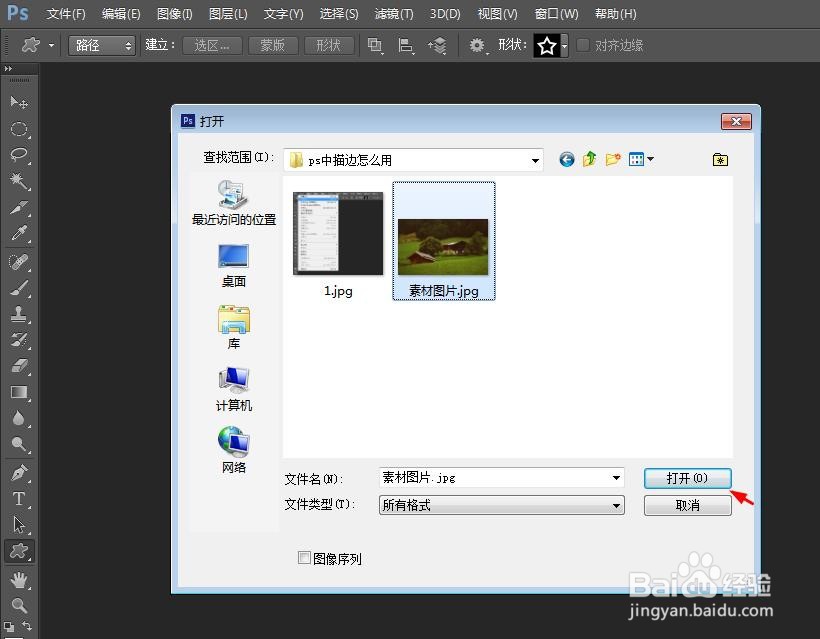Select the Move tool

(19, 102)
